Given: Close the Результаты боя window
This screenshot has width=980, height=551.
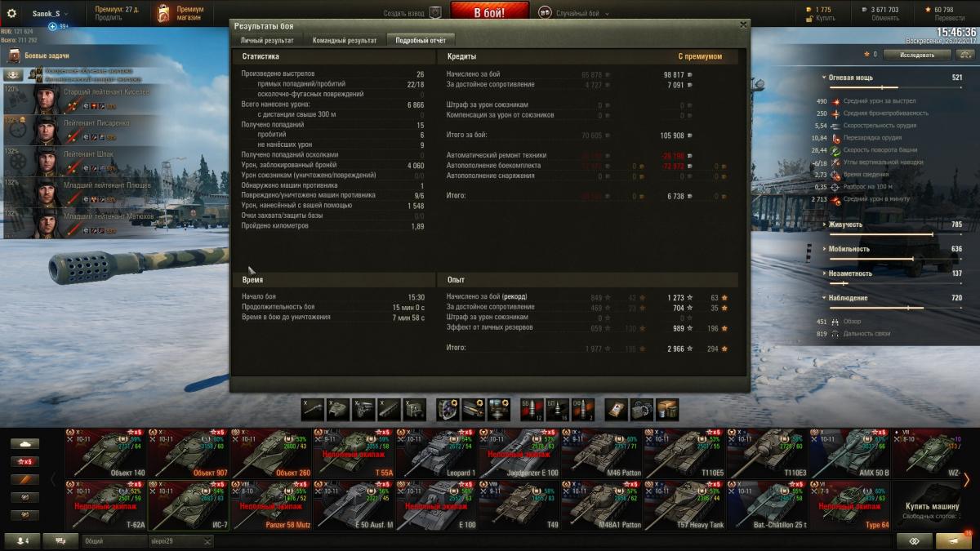Looking at the screenshot, I should (x=742, y=24).
